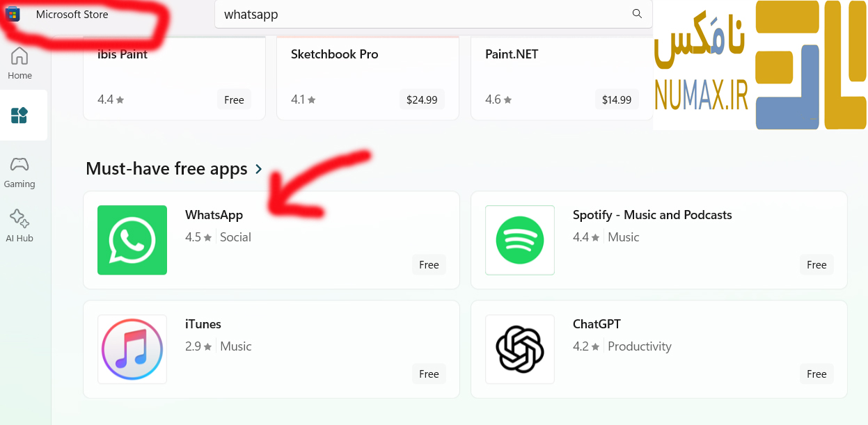
Task: Click the ChatGPT app icon
Action: (x=520, y=349)
